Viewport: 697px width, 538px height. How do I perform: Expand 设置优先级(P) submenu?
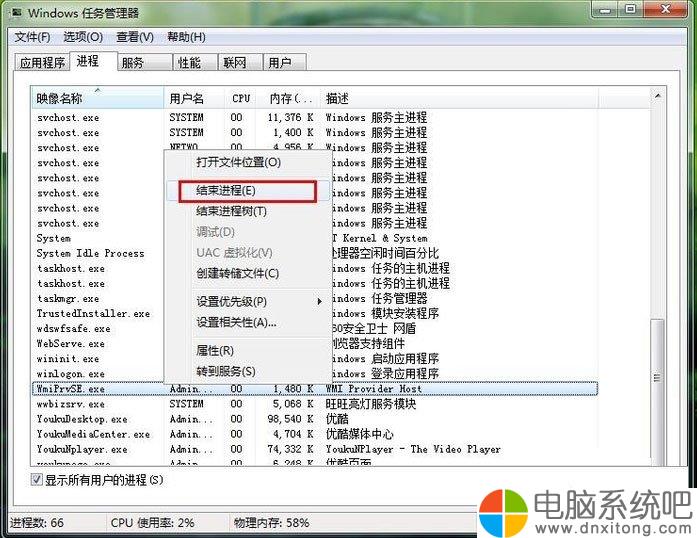point(248,302)
